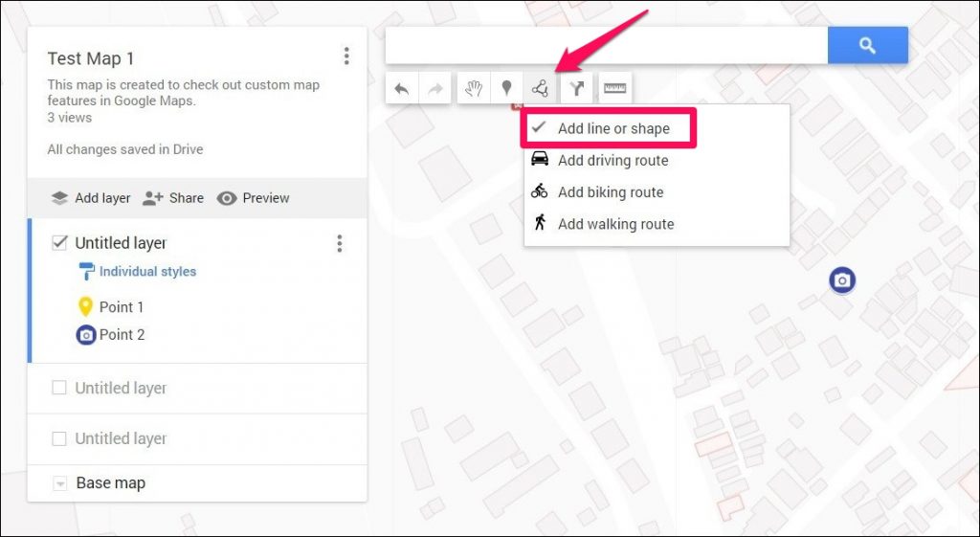Click the person-plus Share icon
980x537 pixels.
(x=152, y=198)
